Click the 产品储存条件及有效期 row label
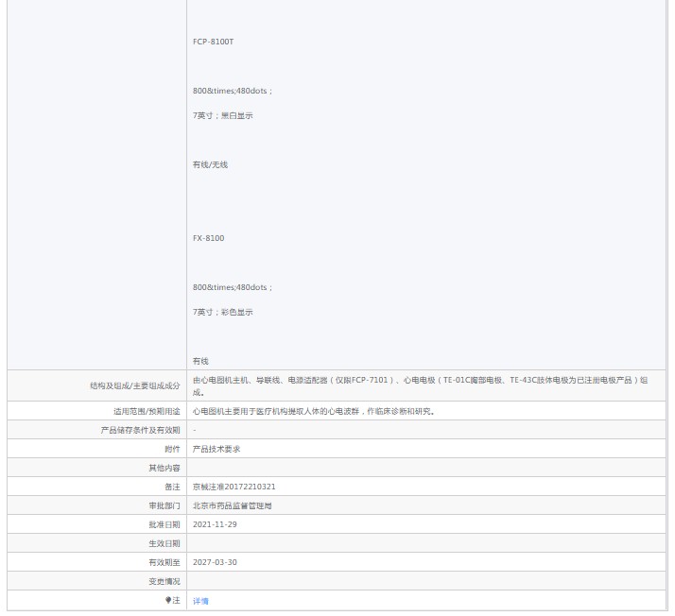 (140, 430)
